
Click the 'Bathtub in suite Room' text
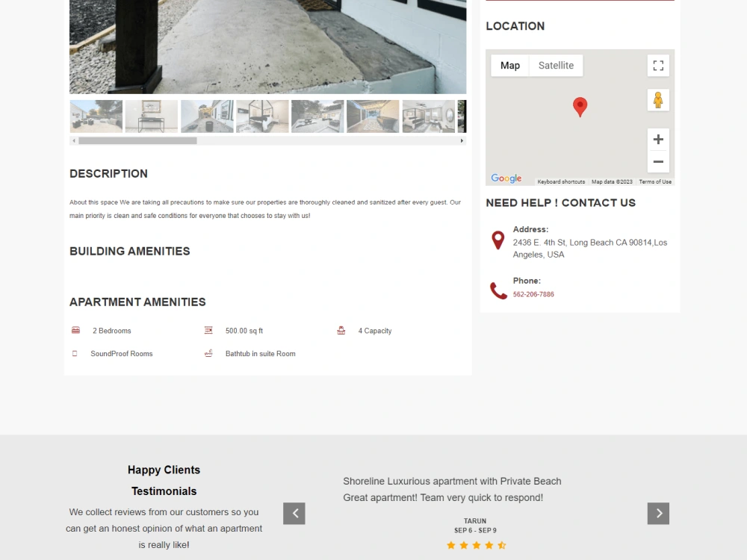(260, 354)
